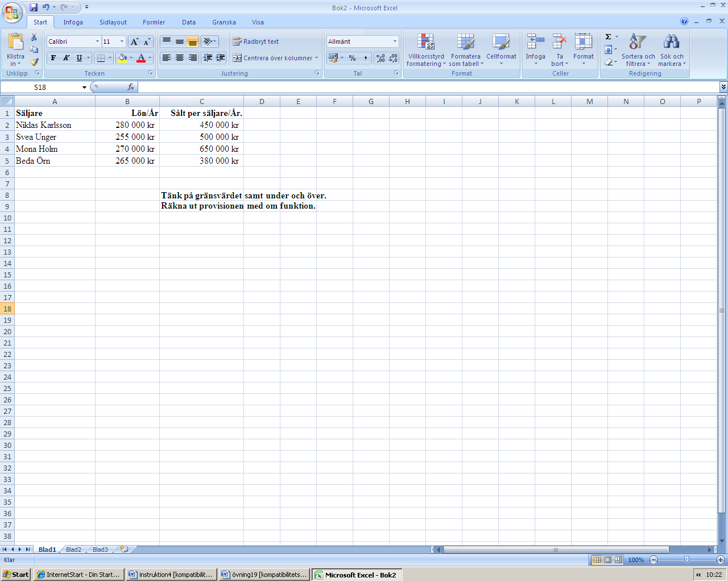Open Sök och markera menu
Image resolution: width=728 pixels, height=582 pixels.
tap(672, 50)
